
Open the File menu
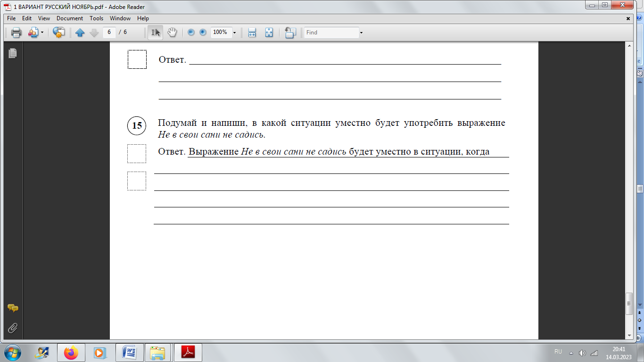coord(11,18)
